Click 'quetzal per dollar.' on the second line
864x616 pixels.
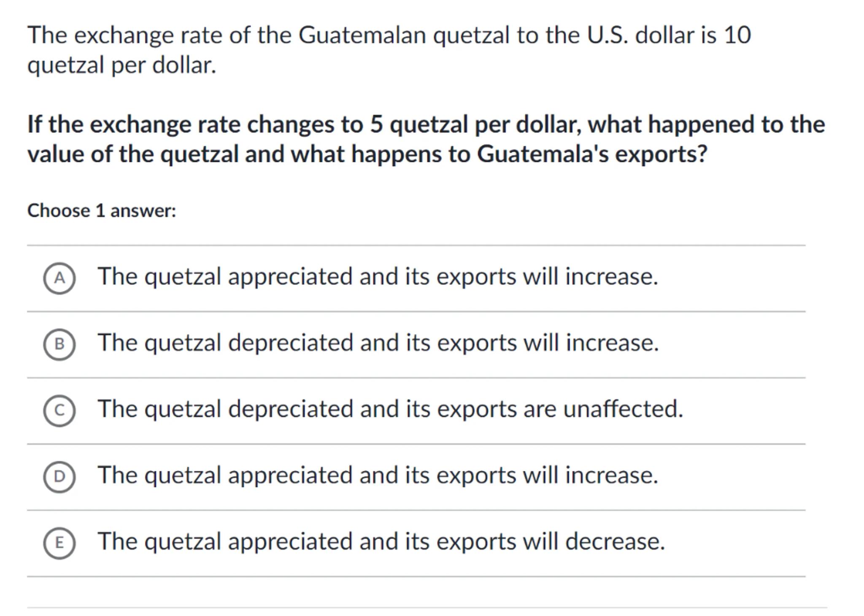point(122,65)
